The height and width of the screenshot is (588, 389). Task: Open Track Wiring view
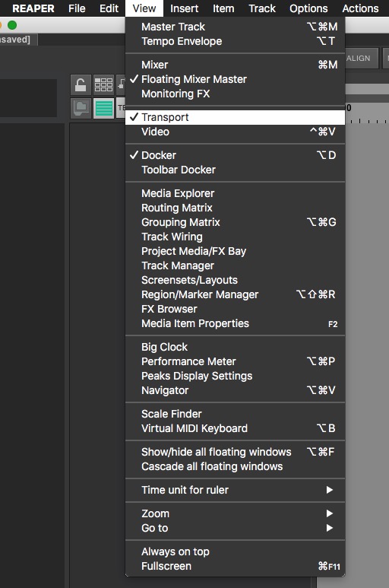(235, 237)
